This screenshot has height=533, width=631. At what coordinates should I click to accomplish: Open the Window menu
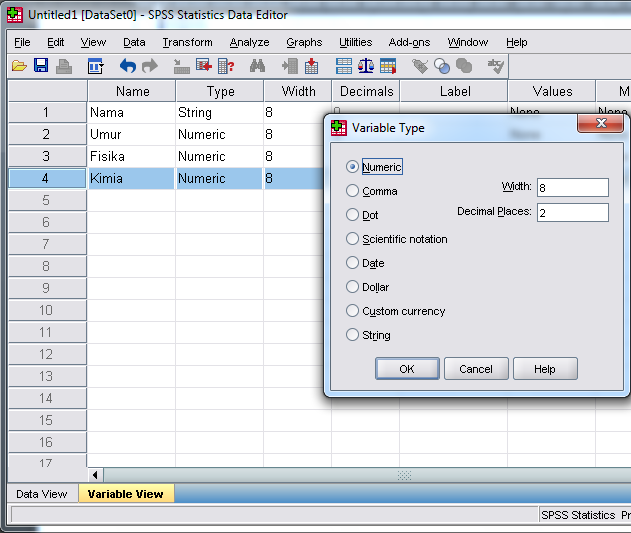[x=468, y=42]
